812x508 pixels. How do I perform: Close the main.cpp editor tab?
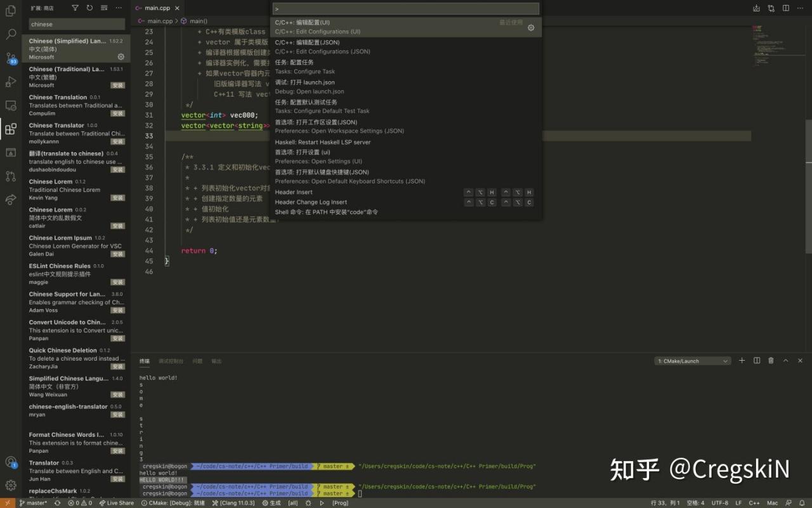pyautogui.click(x=178, y=8)
